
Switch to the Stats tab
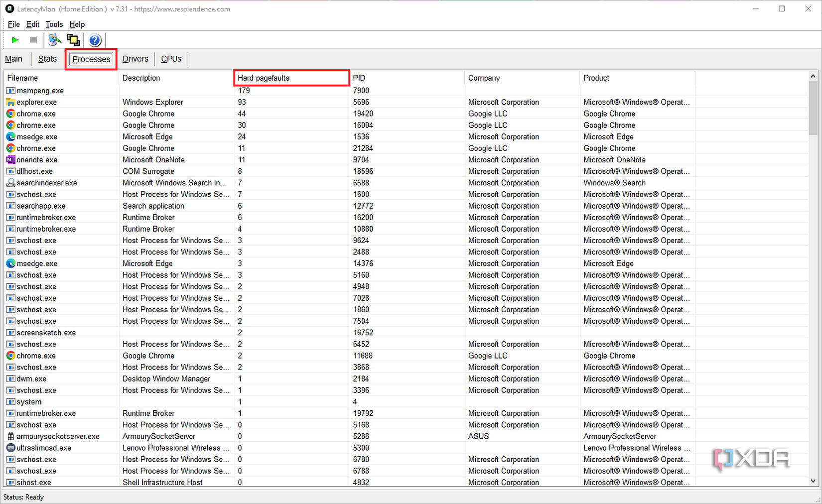pyautogui.click(x=48, y=59)
